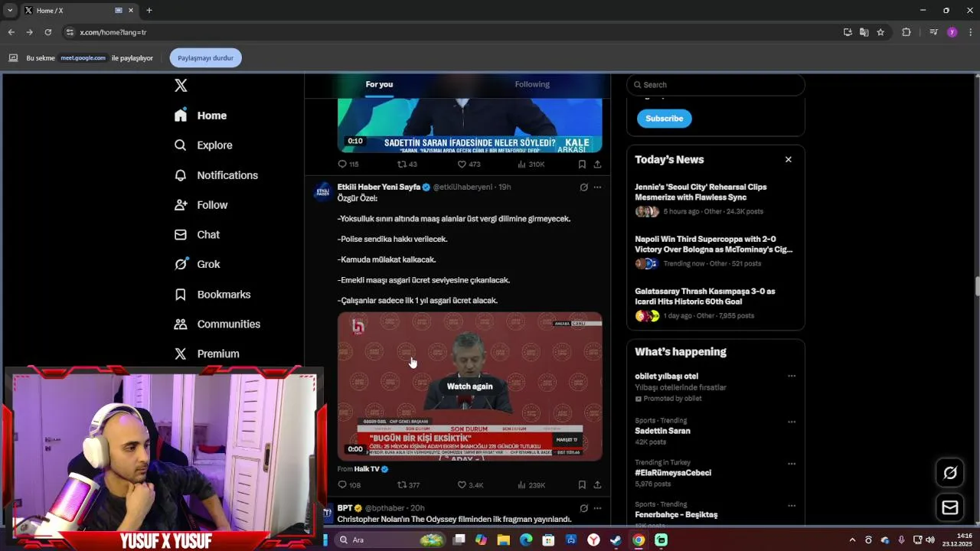Open Etkili Haber profile avatar
The width and height of the screenshot is (980, 551).
[x=324, y=191]
